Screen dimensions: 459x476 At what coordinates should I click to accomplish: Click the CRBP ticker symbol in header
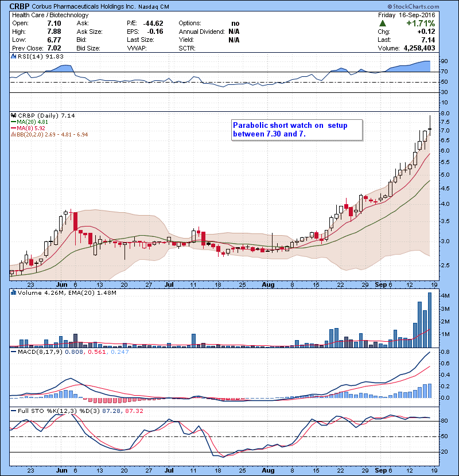pyautogui.click(x=20, y=6)
